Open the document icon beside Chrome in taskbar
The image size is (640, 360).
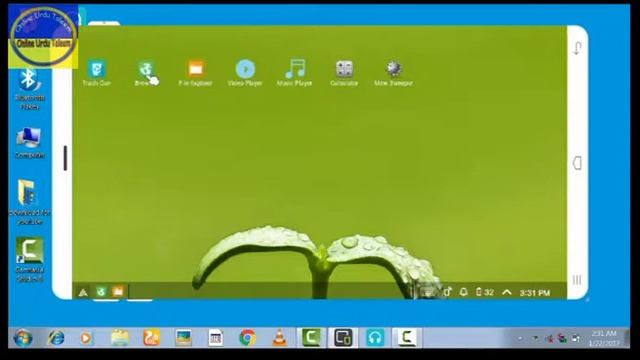coord(215,338)
